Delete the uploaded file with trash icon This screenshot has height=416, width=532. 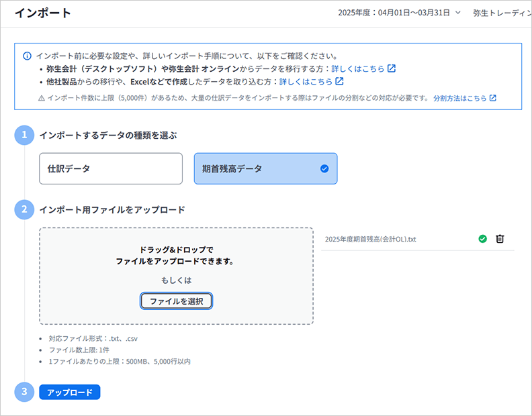[x=500, y=239]
